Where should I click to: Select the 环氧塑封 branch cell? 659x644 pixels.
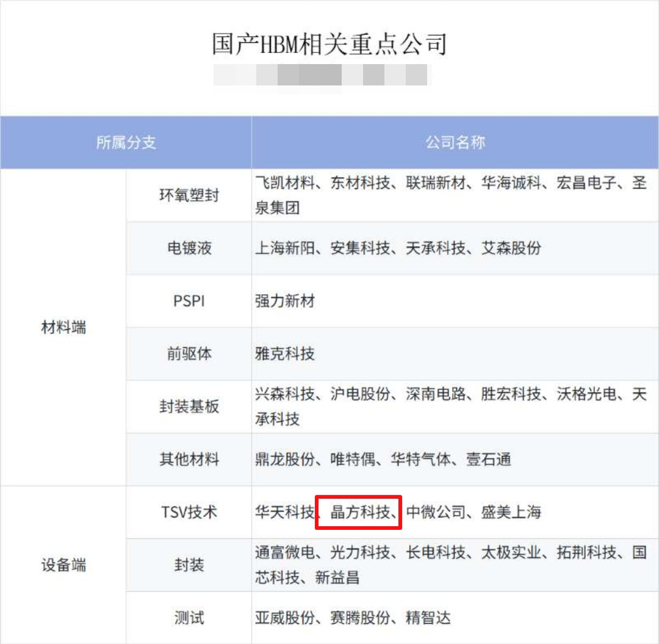point(189,195)
